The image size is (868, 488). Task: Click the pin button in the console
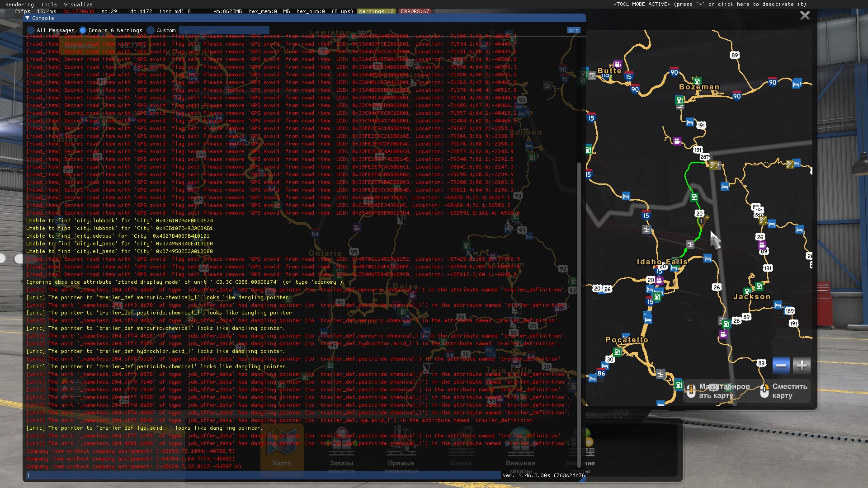pos(573,30)
